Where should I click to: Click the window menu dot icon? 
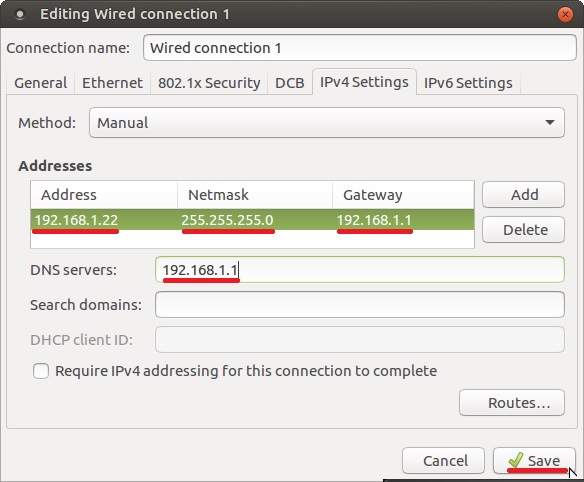(x=20, y=15)
